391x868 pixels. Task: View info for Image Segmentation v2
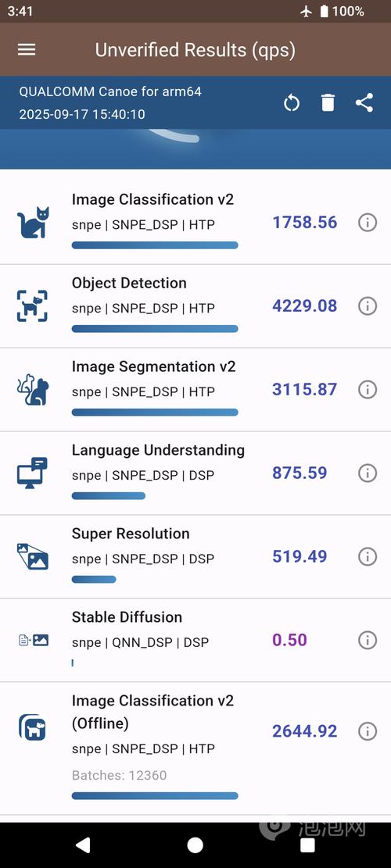368,389
